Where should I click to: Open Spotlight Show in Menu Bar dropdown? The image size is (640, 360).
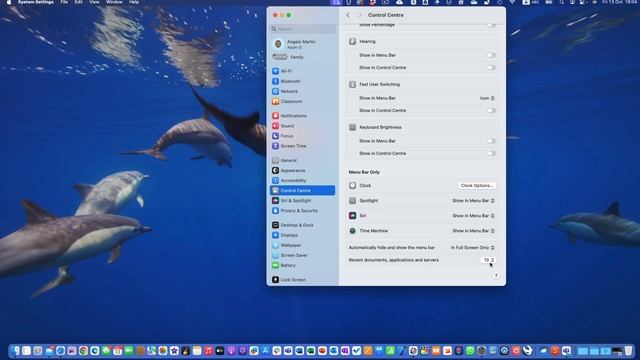point(473,201)
